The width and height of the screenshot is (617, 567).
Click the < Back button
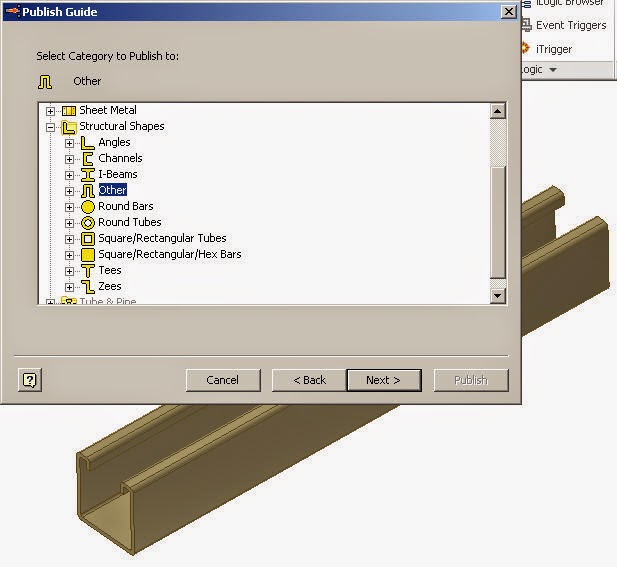[309, 380]
